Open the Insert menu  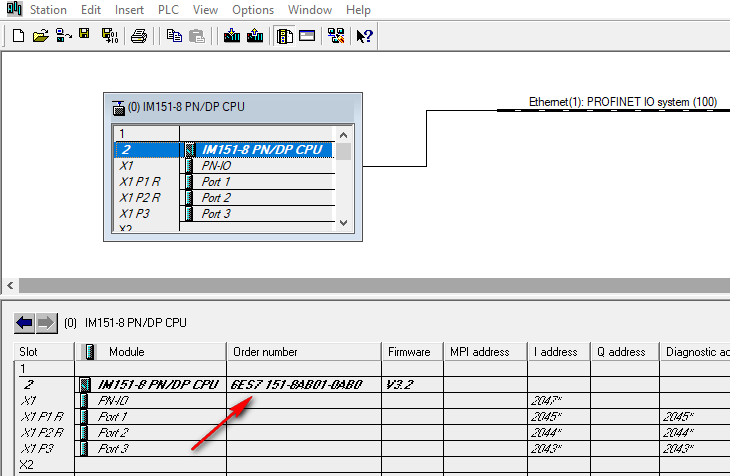click(x=129, y=10)
